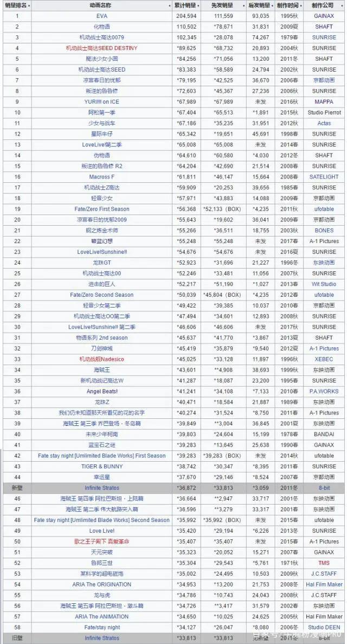The height and width of the screenshot is (644, 347).
Task: Sort by 累计销量 using its arrow
Action: pos(198,5)
